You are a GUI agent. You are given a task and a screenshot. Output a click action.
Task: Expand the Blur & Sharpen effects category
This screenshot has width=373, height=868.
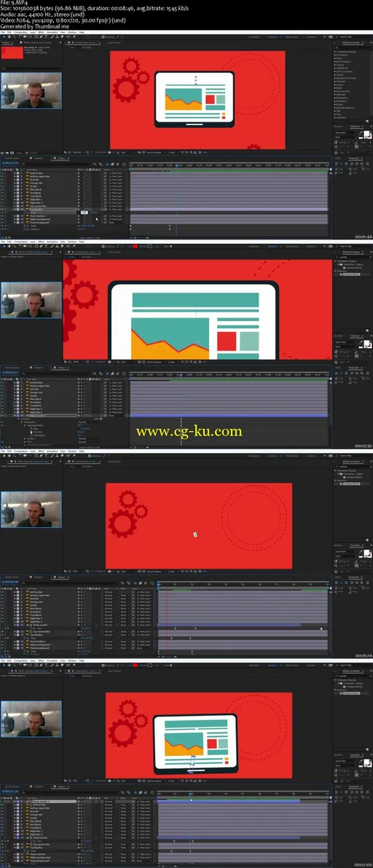pos(335,61)
